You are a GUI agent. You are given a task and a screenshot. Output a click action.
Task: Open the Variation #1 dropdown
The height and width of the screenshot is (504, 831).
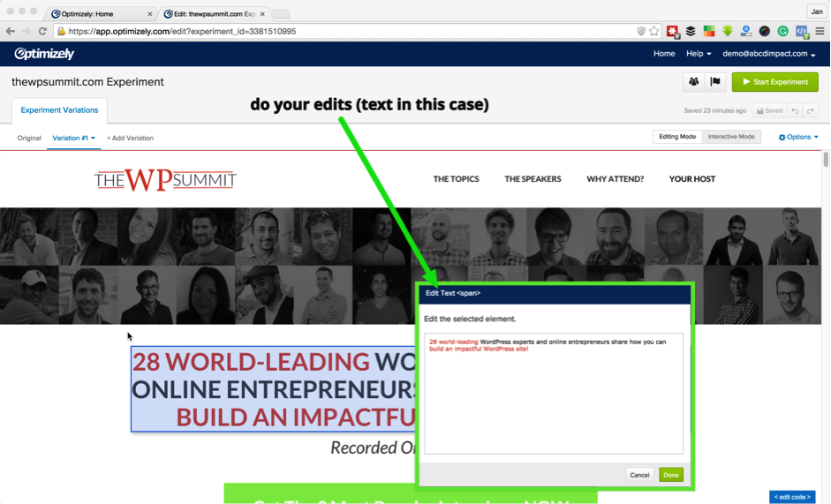click(x=73, y=138)
